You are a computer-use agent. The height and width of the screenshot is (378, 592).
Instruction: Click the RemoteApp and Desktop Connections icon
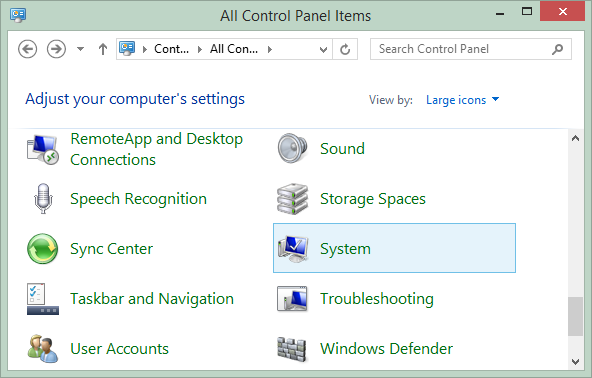pyautogui.click(x=43, y=149)
